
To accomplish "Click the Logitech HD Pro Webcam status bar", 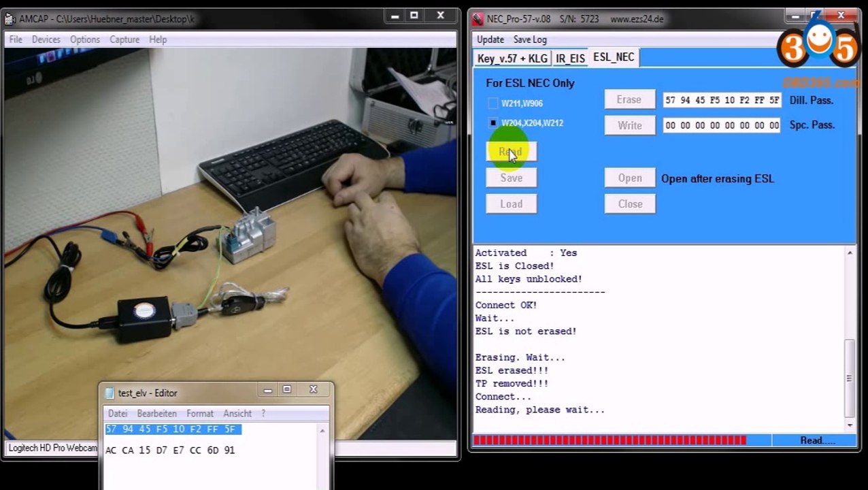I will (x=52, y=448).
